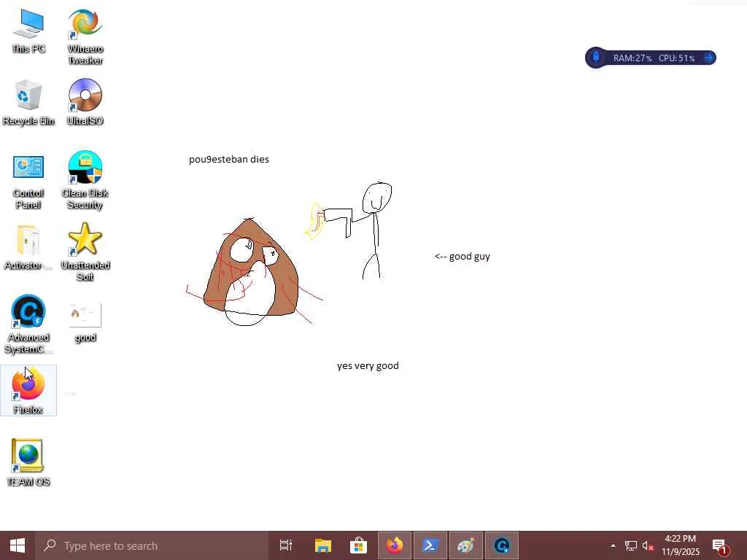
Task: Switch to PowerShell in the taskbar
Action: [430, 545]
